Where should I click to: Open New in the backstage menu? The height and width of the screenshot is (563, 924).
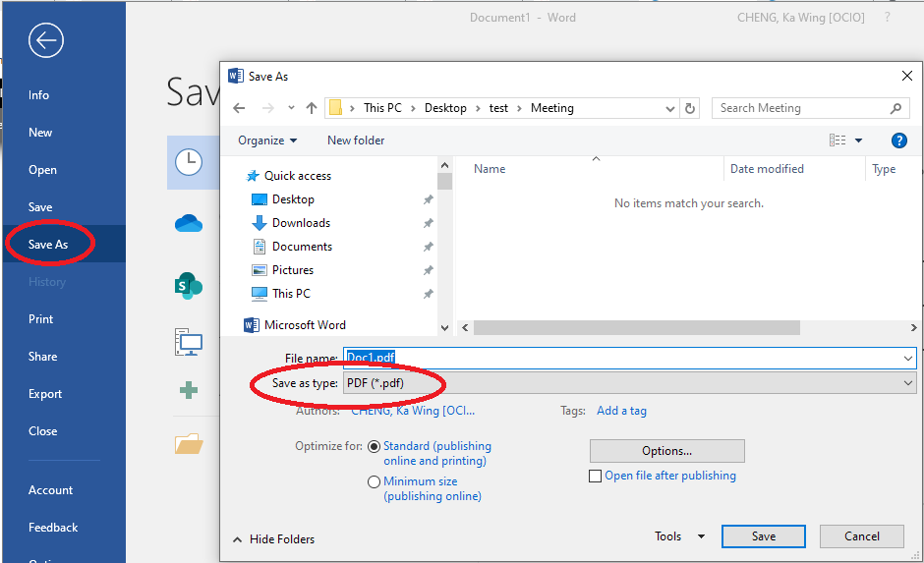click(x=40, y=133)
